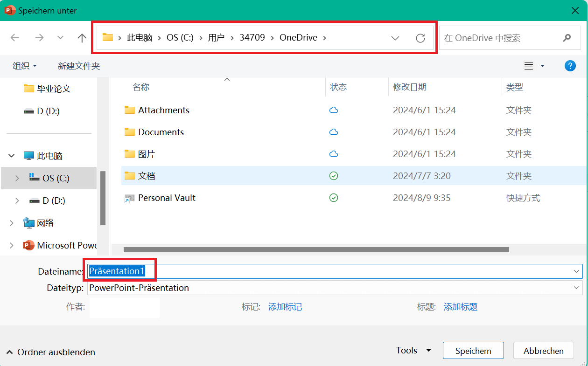Image resolution: width=588 pixels, height=366 pixels.
Task: Click the up-one-level arrow icon
Action: tap(82, 38)
